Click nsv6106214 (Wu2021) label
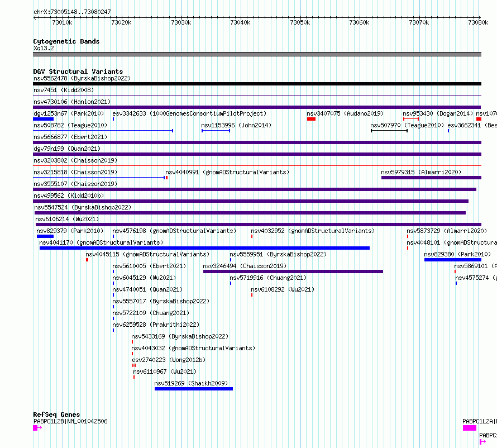The height and width of the screenshot is (448, 497). coord(67,219)
